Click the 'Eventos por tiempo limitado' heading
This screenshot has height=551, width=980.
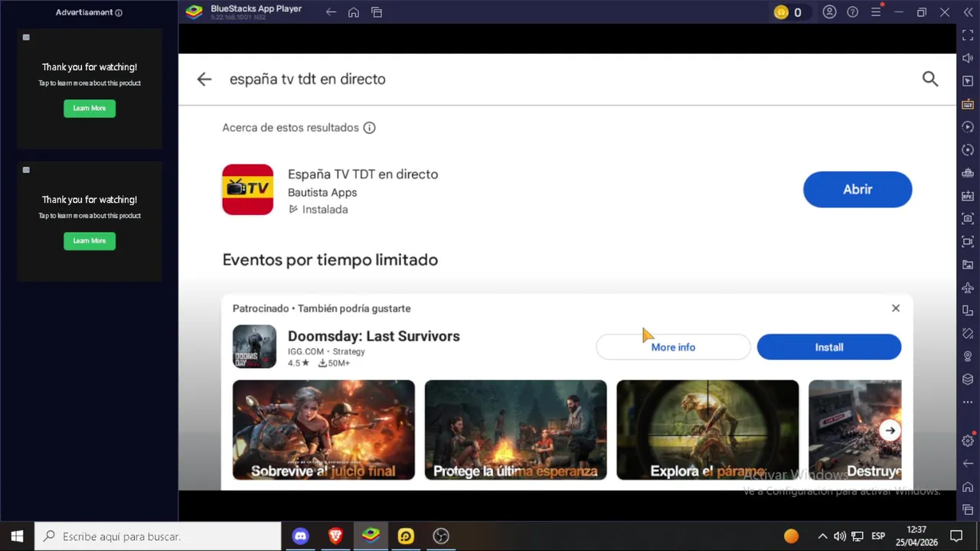[330, 260]
